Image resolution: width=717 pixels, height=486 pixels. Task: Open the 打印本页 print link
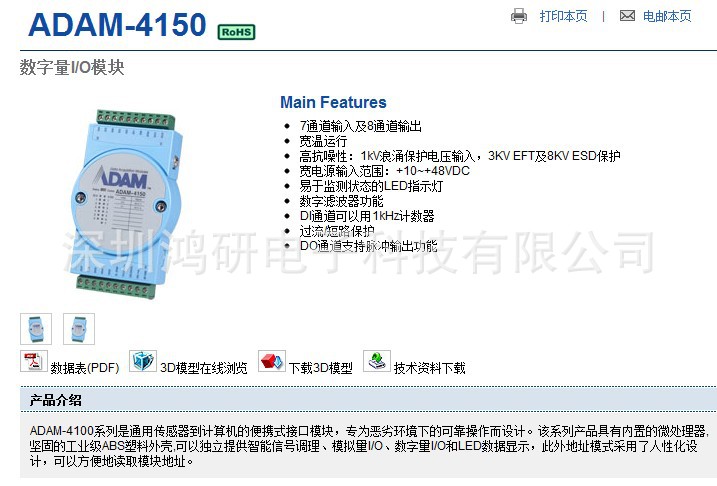(x=563, y=16)
